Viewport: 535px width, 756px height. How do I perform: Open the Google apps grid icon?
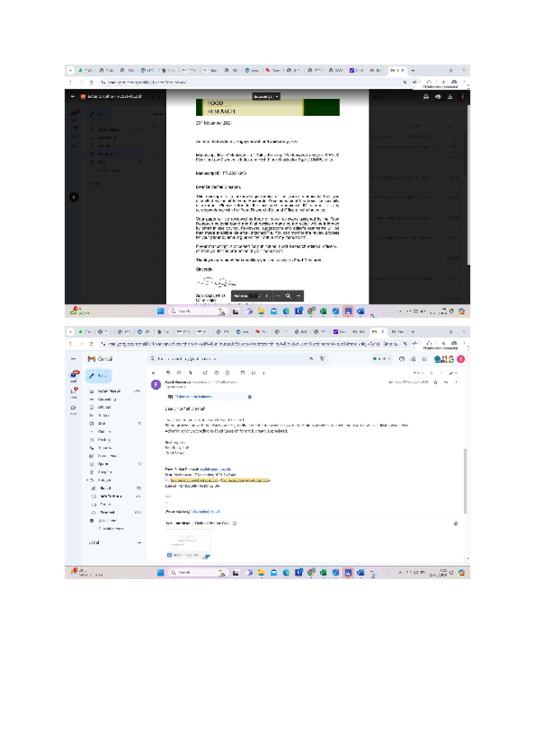(x=424, y=359)
